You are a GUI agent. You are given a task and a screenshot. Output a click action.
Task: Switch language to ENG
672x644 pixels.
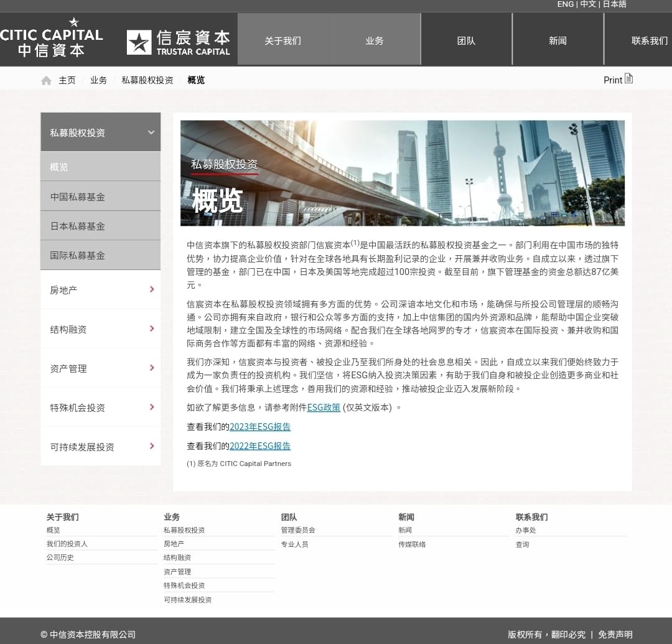coord(565,4)
